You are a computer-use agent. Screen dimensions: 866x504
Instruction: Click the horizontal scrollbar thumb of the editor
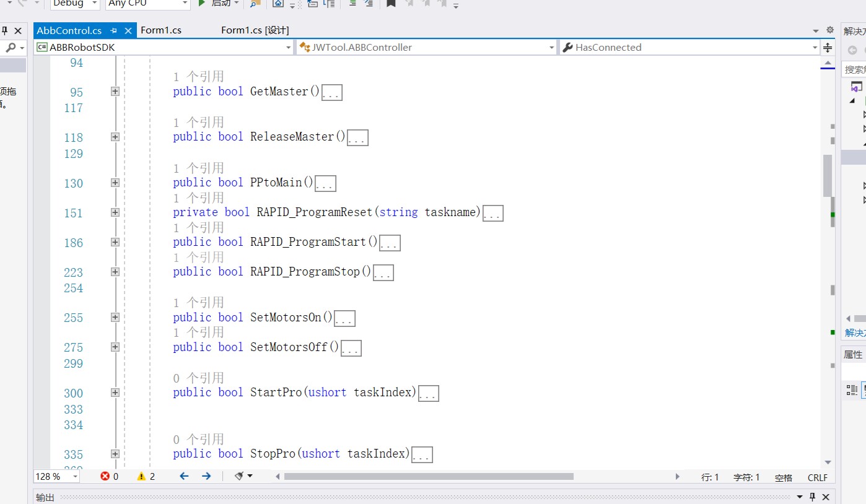429,476
